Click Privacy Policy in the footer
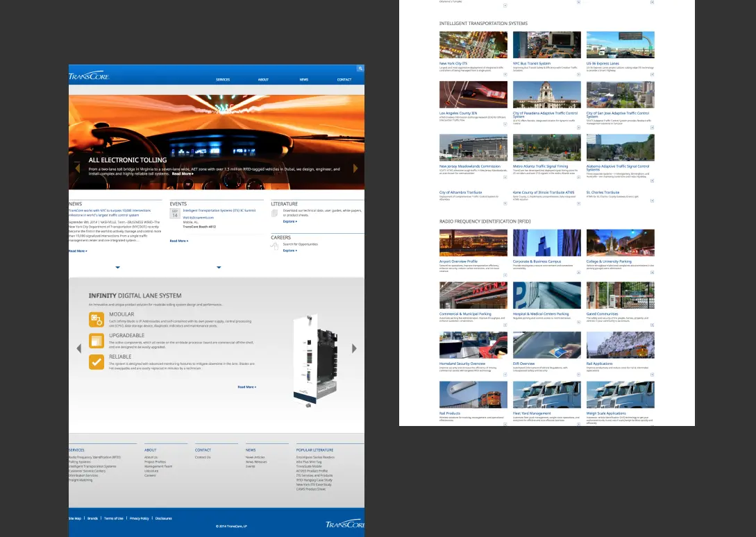Image resolution: width=756 pixels, height=537 pixels. coord(140,519)
